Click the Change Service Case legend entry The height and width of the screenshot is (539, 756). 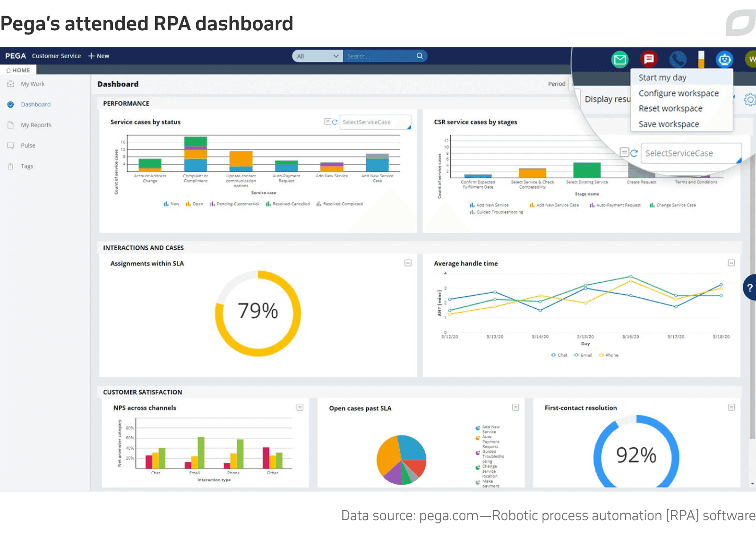coord(672,205)
